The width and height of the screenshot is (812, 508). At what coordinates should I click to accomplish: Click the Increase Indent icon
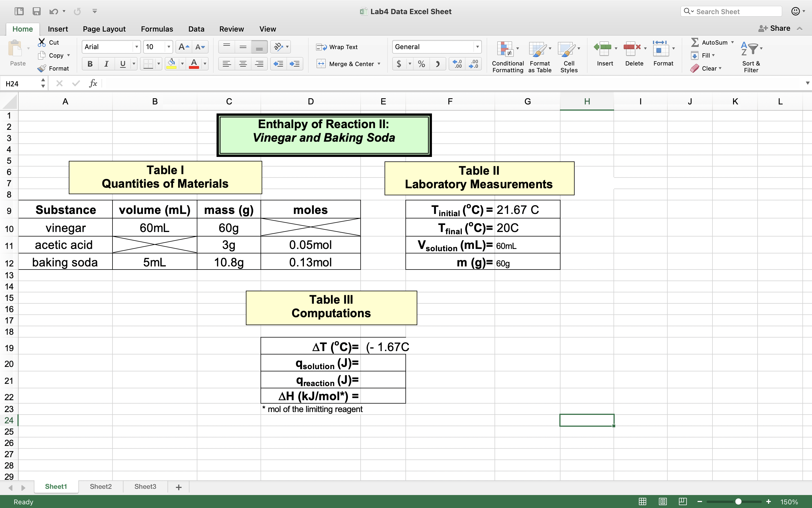point(295,64)
